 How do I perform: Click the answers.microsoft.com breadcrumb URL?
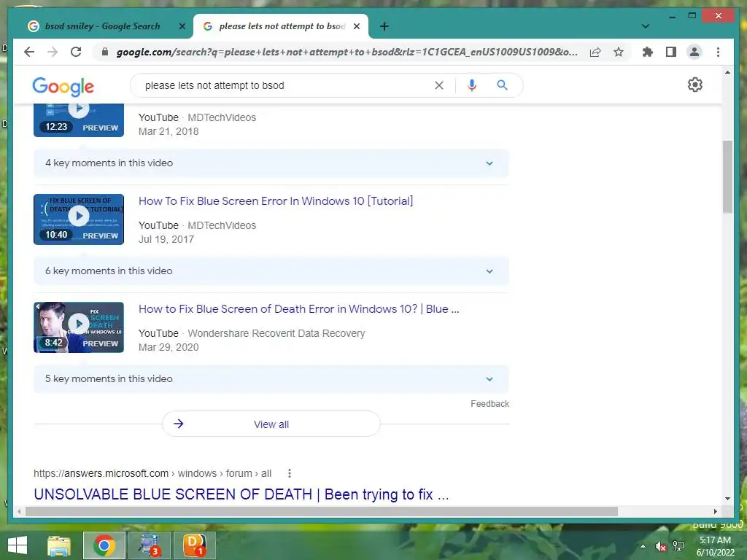pos(152,473)
